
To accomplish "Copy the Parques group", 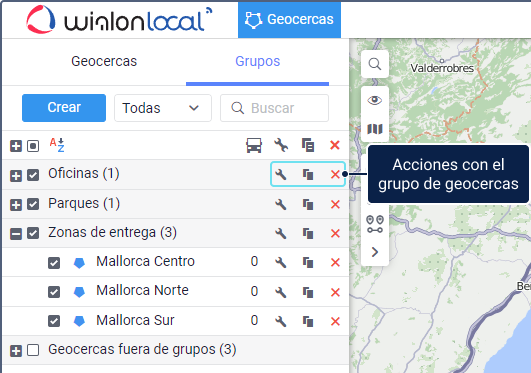I will point(308,204).
